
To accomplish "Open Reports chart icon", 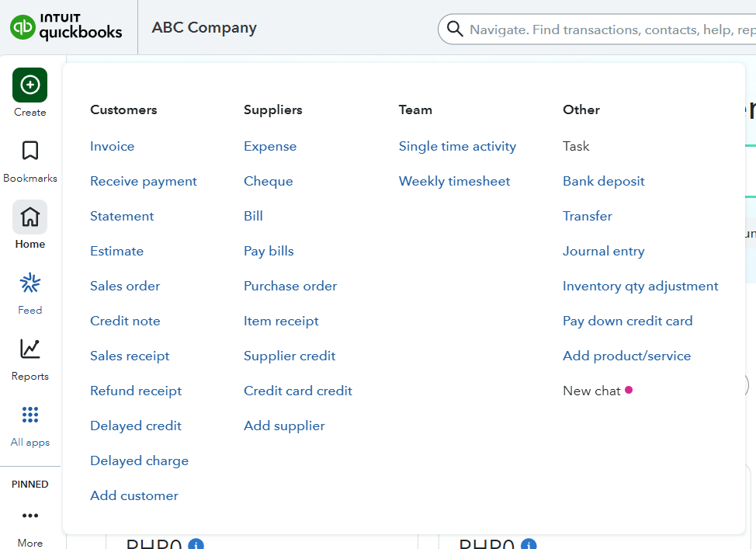I will [30, 349].
